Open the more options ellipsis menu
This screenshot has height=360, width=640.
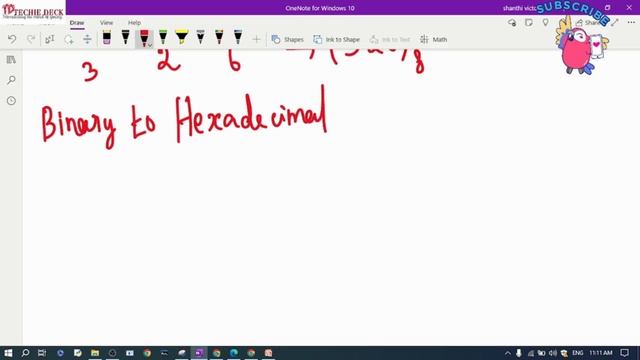(x=631, y=22)
